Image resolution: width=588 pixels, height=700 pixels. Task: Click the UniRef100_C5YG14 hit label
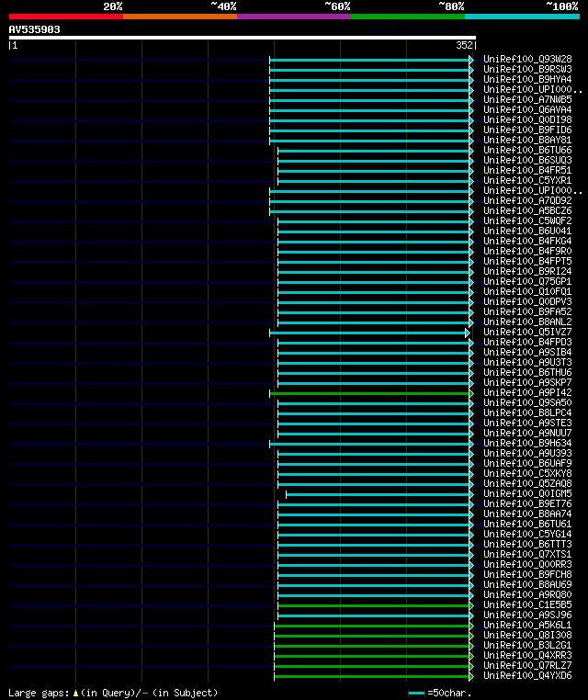point(527,535)
